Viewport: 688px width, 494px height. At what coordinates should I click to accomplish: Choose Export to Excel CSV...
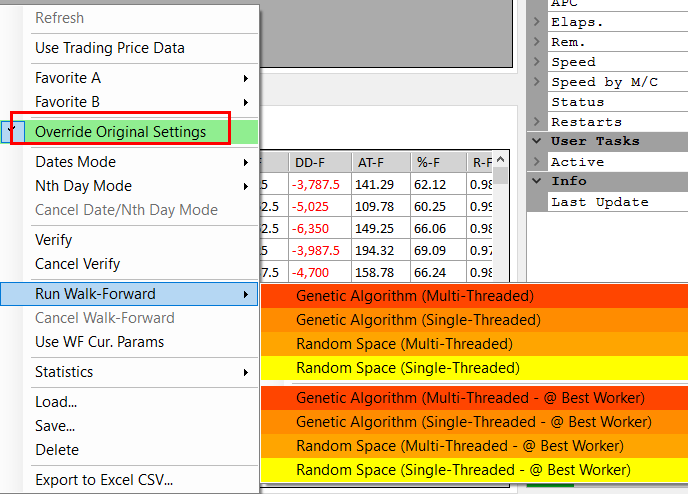pos(104,480)
